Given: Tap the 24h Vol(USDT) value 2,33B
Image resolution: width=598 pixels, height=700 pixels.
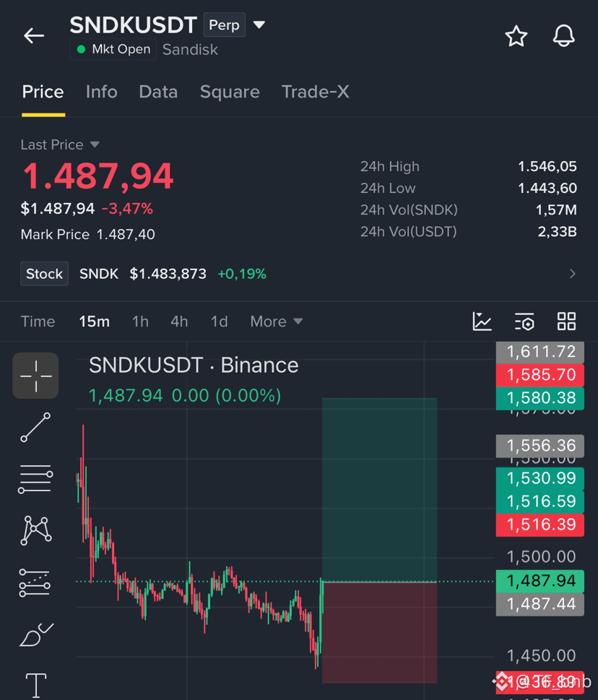Looking at the screenshot, I should 557,232.
